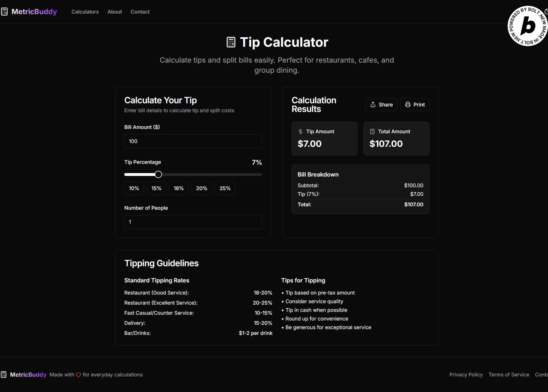Click the Tipping Guidelines heading
The height and width of the screenshot is (392, 548).
162,263
